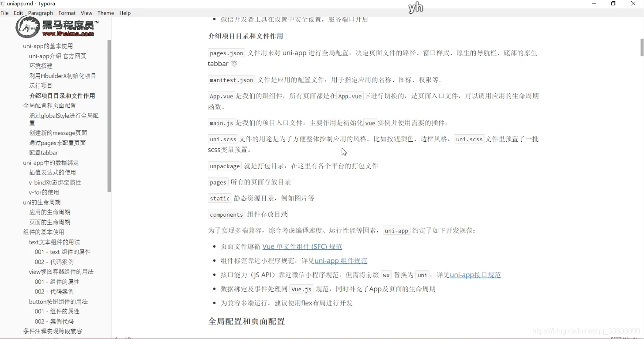
Task: Select outline item 通过pages来配置页面
Action: click(x=57, y=143)
